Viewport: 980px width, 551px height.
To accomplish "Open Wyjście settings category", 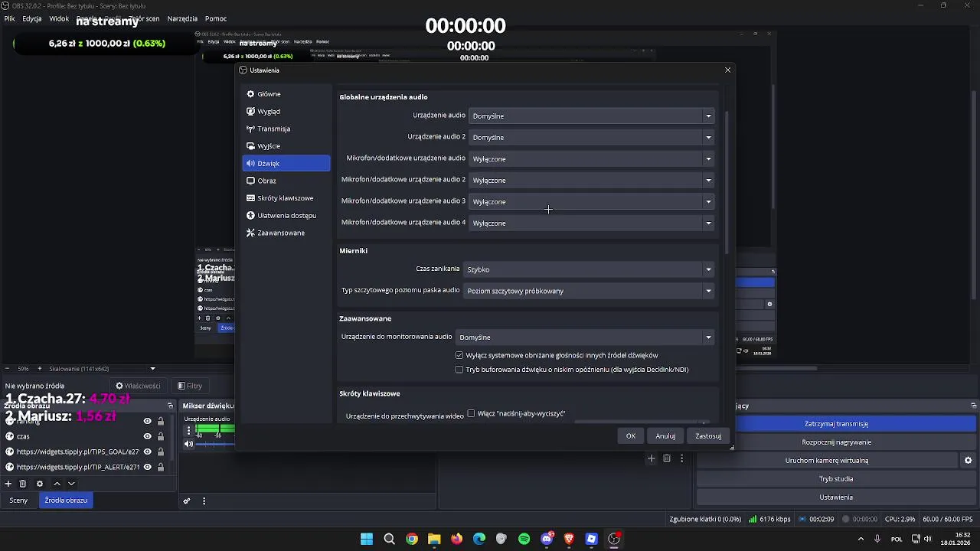I will click(x=286, y=146).
